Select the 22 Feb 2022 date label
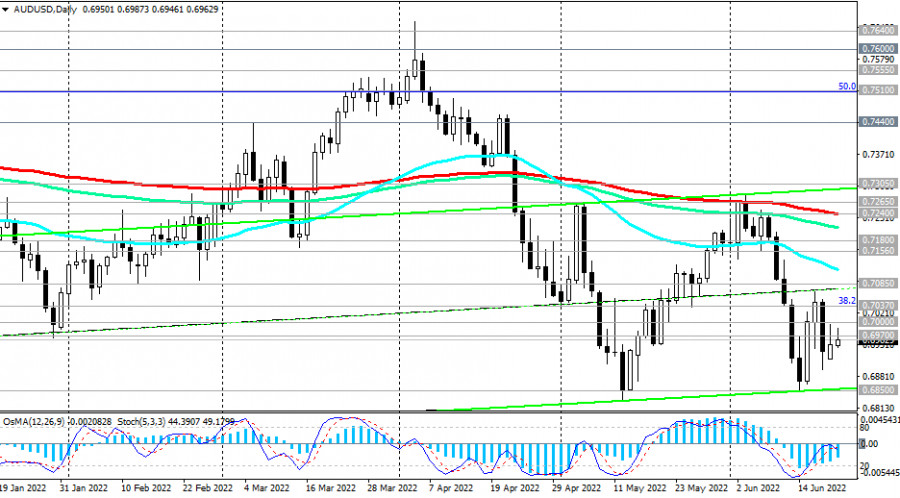Viewport: 900px width, 498px height. coord(208,488)
